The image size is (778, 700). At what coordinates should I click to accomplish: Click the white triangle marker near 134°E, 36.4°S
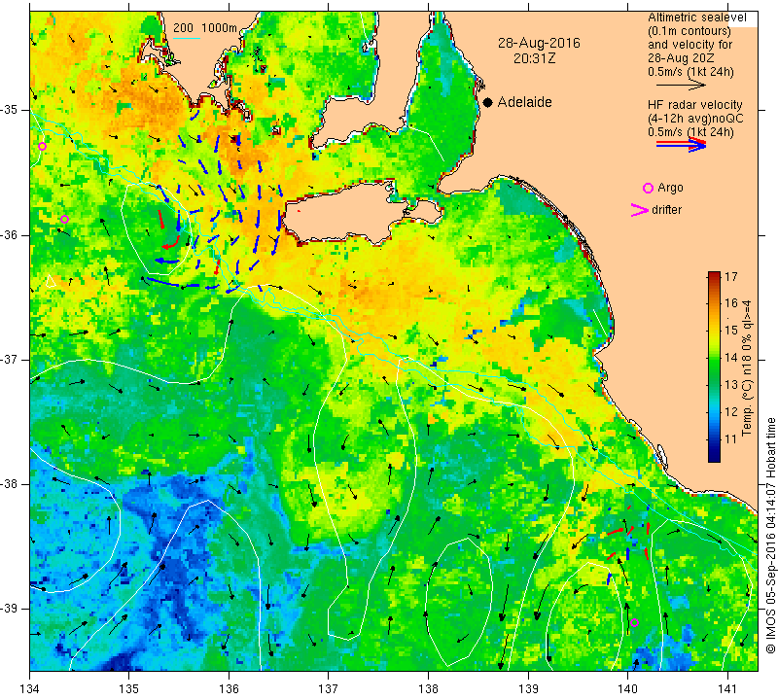[51, 281]
